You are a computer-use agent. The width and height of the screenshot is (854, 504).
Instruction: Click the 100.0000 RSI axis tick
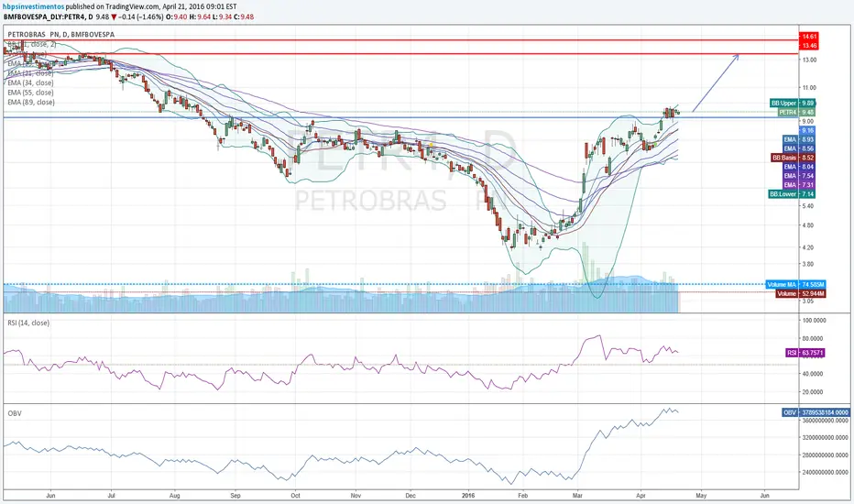click(814, 321)
